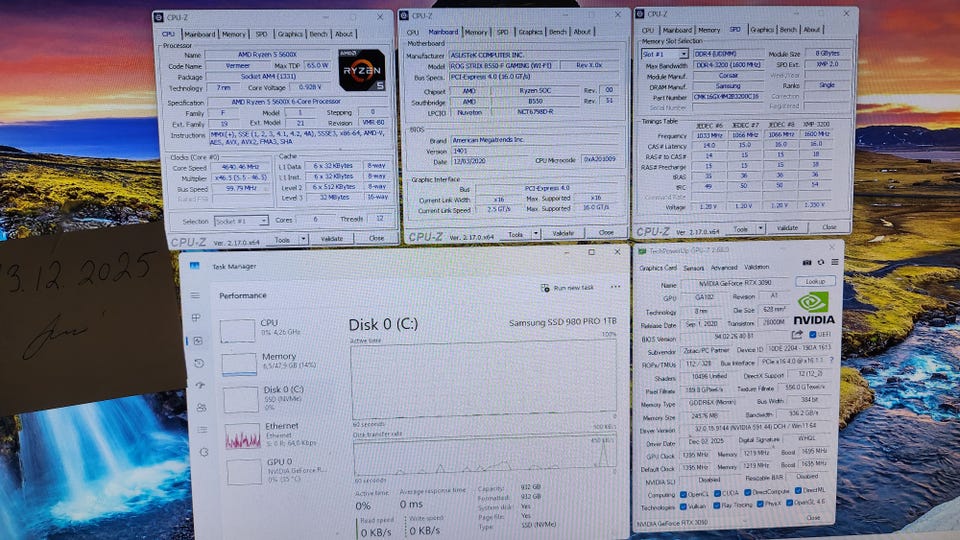Open Tools dropdown arrow in CPU-Z Mainboard window
The image size is (960, 540).
(x=536, y=234)
